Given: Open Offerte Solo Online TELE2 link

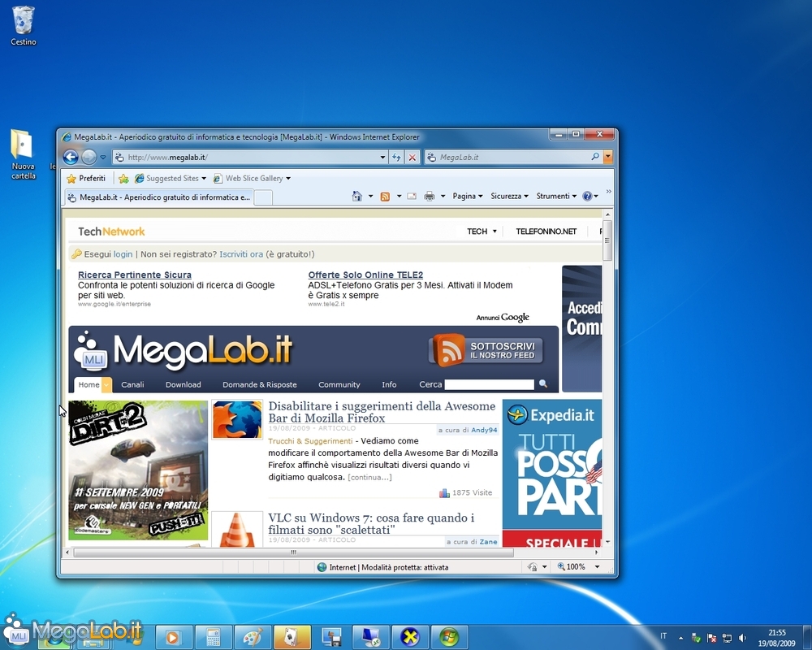Looking at the screenshot, I should (365, 275).
